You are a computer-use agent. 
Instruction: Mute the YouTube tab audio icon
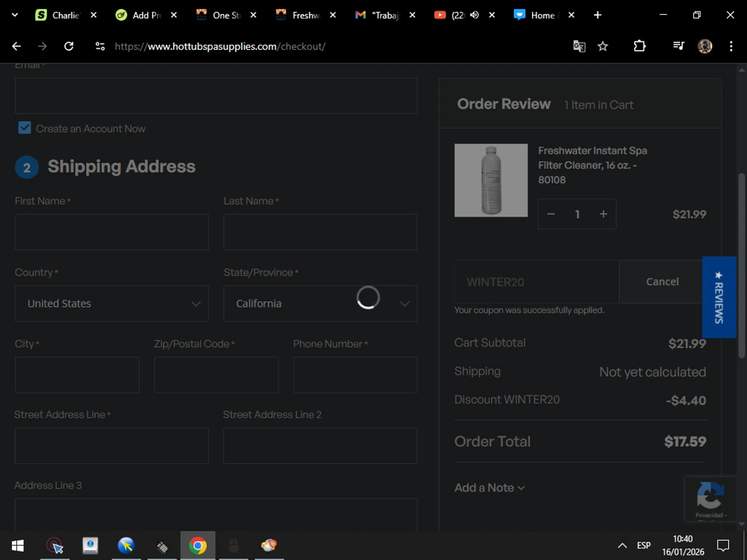click(474, 15)
